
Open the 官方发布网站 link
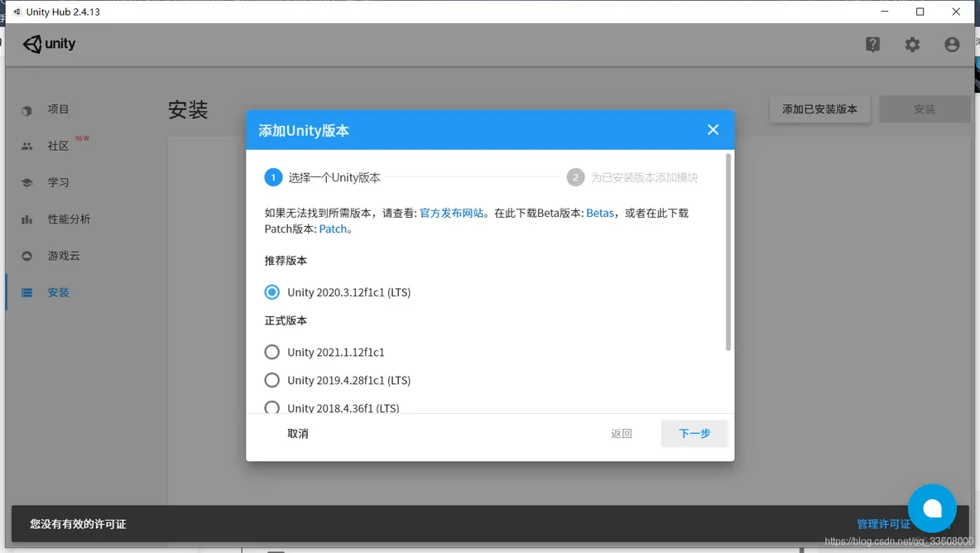pos(451,213)
